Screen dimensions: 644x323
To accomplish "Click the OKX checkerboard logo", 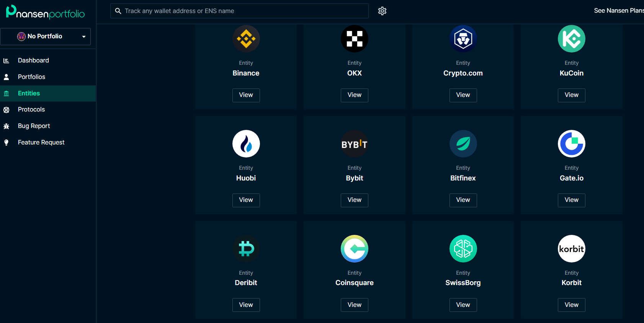I will 354,39.
